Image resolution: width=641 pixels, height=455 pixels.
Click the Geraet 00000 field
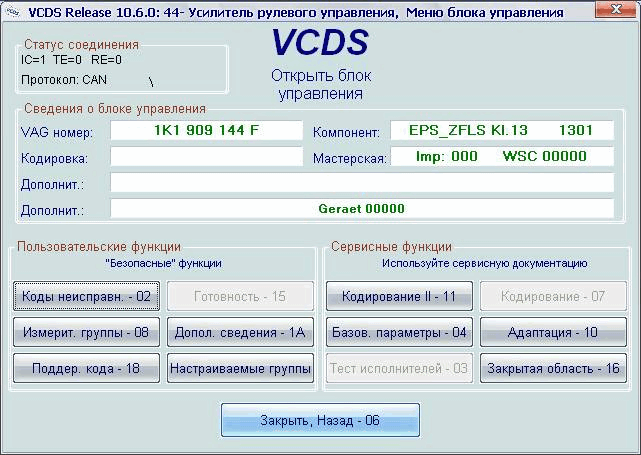pyautogui.click(x=362, y=208)
